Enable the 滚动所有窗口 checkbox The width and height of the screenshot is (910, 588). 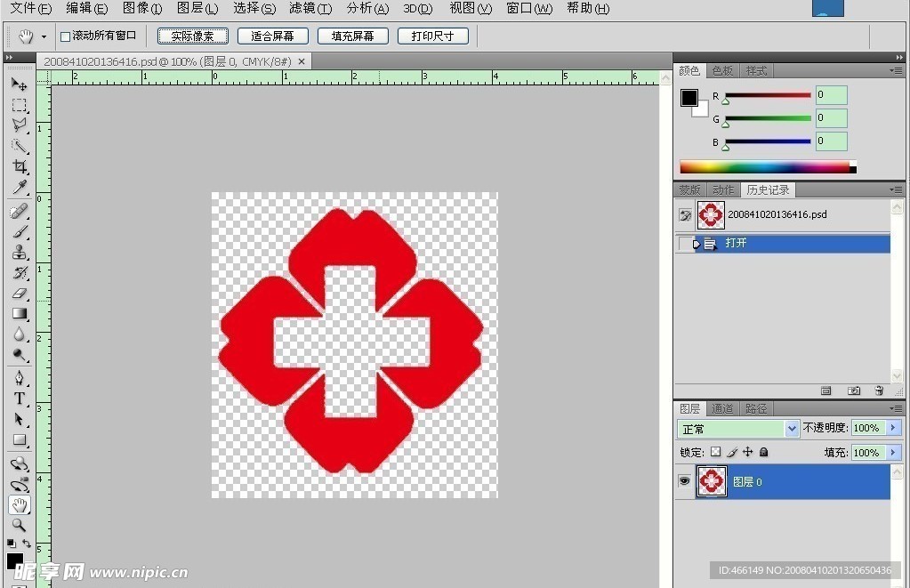coord(65,36)
